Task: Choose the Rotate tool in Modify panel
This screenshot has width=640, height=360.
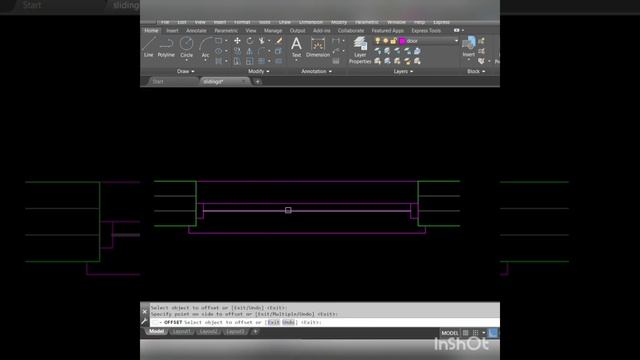Action: tap(250, 41)
